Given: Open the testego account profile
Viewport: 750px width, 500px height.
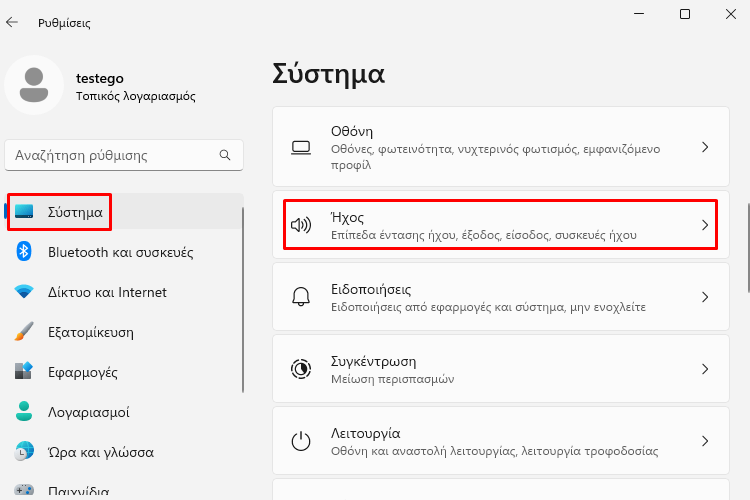Looking at the screenshot, I should [100, 86].
